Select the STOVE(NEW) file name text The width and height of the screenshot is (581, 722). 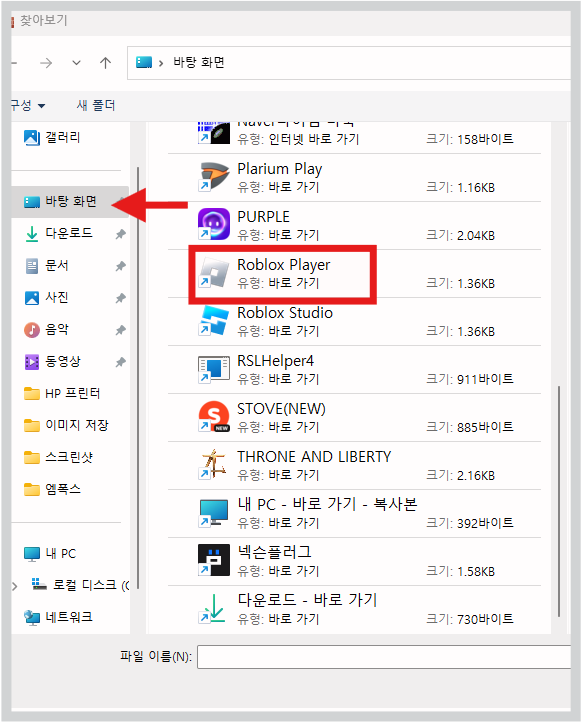281,409
